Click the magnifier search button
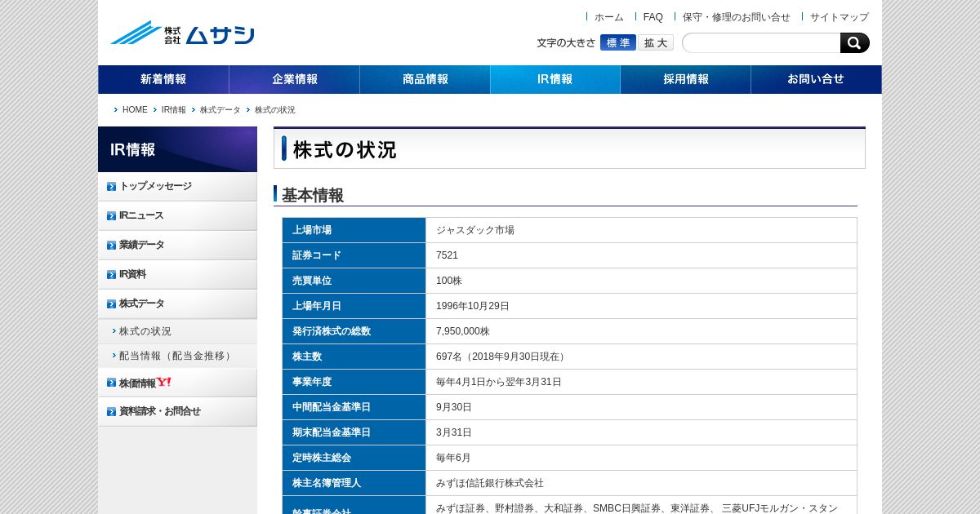This screenshot has width=980, height=514. pyautogui.click(x=854, y=43)
